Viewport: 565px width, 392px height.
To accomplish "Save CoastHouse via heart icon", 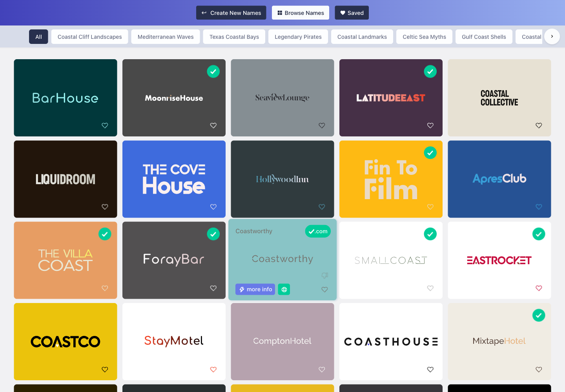I will (430, 369).
